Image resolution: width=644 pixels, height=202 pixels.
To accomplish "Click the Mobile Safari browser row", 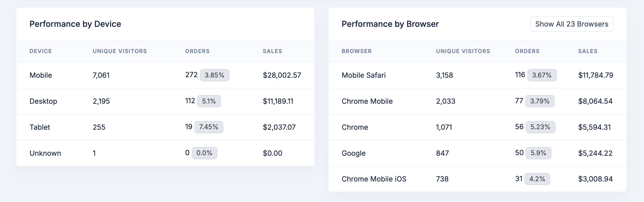I will (477, 75).
